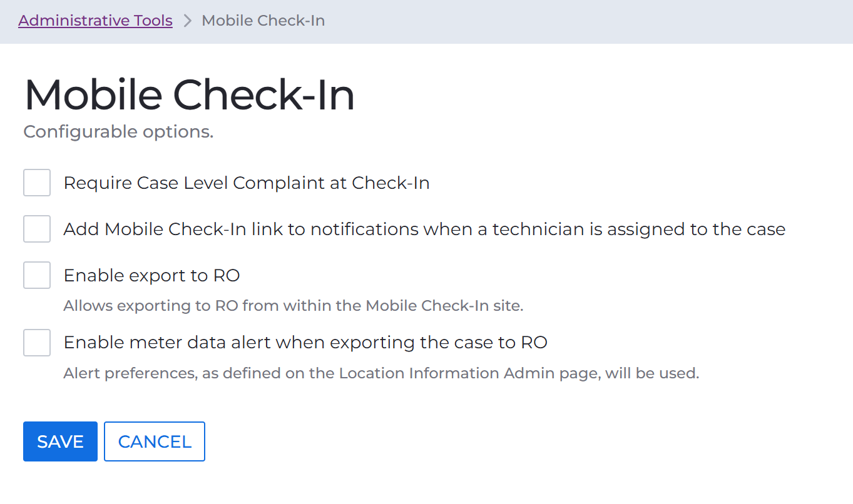Open the Administrative Tools breadcrumb link
Viewport: 853px width, 504px height.
95,21
